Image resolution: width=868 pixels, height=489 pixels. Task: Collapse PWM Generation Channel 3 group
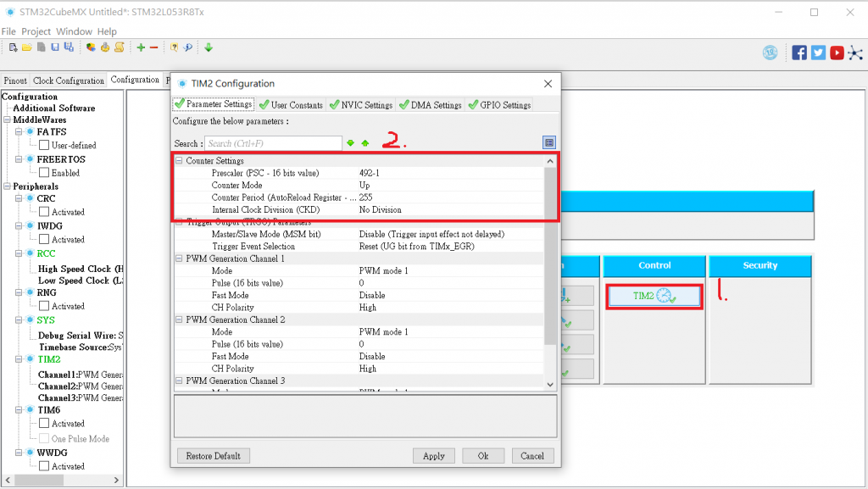tap(179, 381)
